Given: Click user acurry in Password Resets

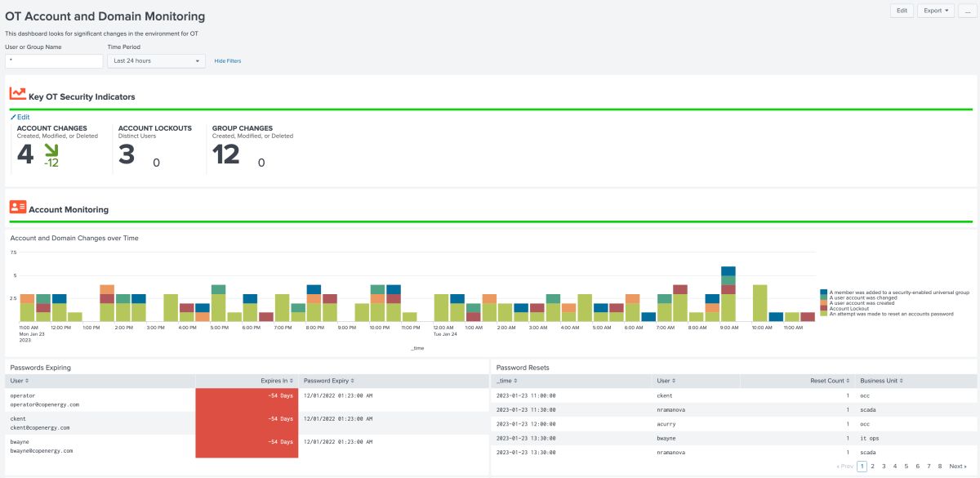Looking at the screenshot, I should tap(666, 424).
